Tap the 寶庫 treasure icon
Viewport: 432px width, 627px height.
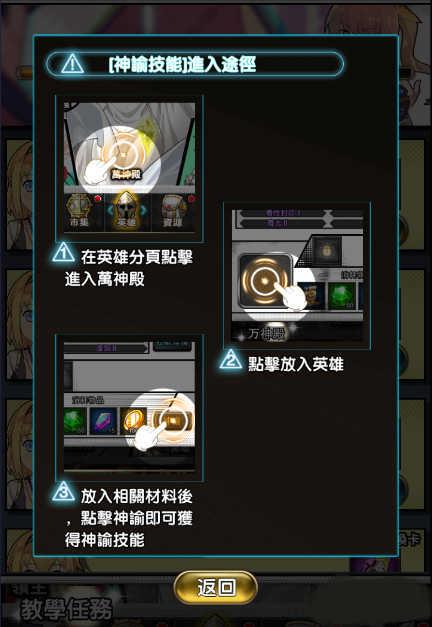coord(173,211)
